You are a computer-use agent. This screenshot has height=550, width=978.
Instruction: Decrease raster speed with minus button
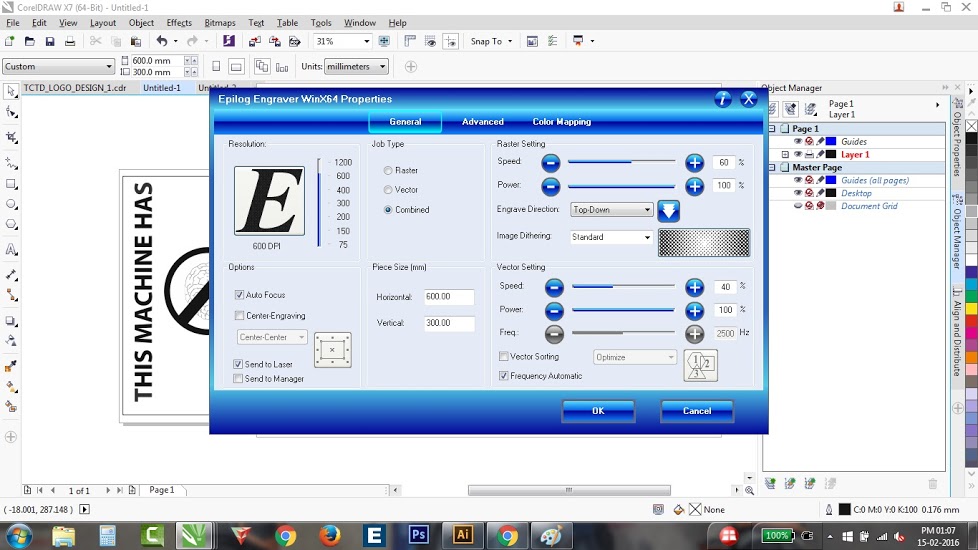[x=551, y=163]
